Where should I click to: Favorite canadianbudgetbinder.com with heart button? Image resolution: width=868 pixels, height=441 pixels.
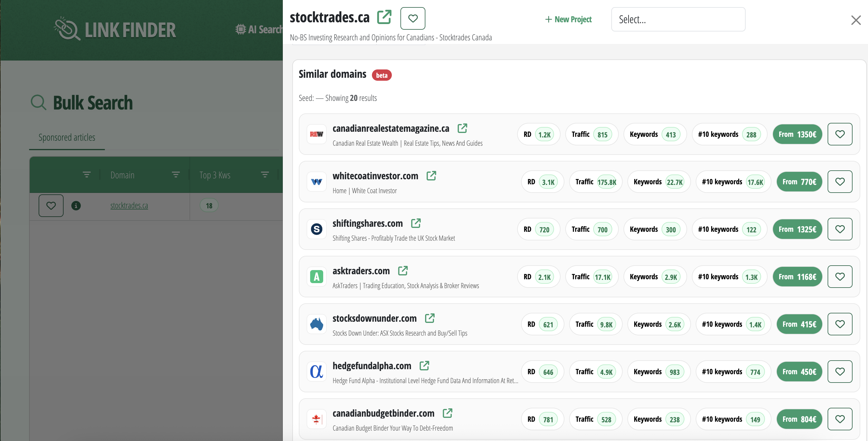[x=840, y=419]
